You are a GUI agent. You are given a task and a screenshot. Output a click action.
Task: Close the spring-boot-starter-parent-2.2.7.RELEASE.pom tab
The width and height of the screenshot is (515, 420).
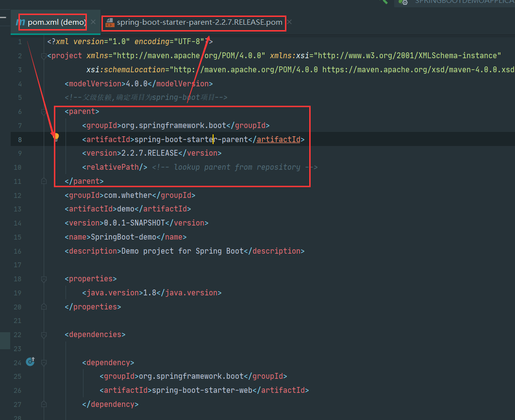289,22
